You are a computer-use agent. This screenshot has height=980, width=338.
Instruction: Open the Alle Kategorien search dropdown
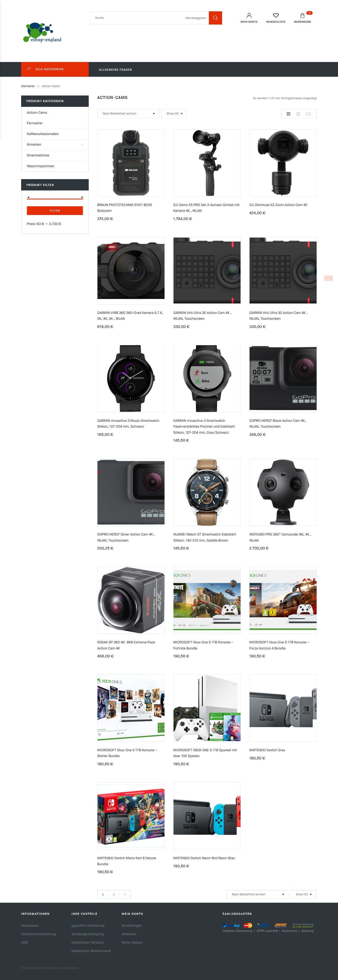pyautogui.click(x=196, y=18)
